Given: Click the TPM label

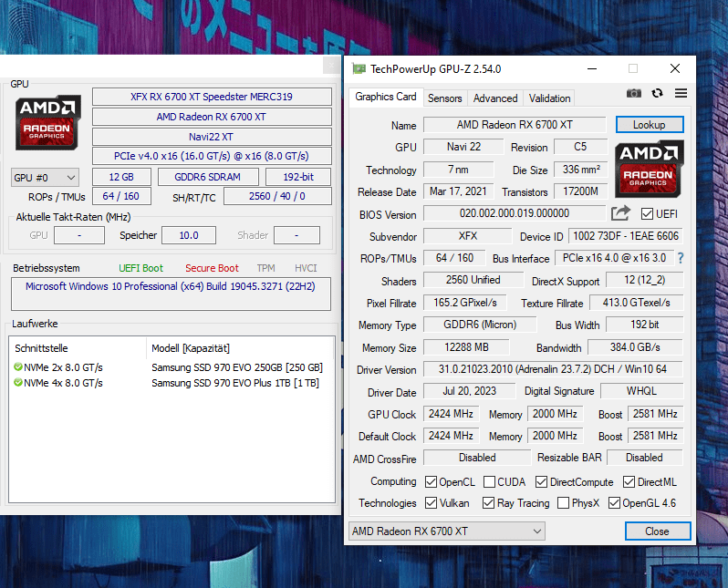Looking at the screenshot, I should (x=266, y=268).
